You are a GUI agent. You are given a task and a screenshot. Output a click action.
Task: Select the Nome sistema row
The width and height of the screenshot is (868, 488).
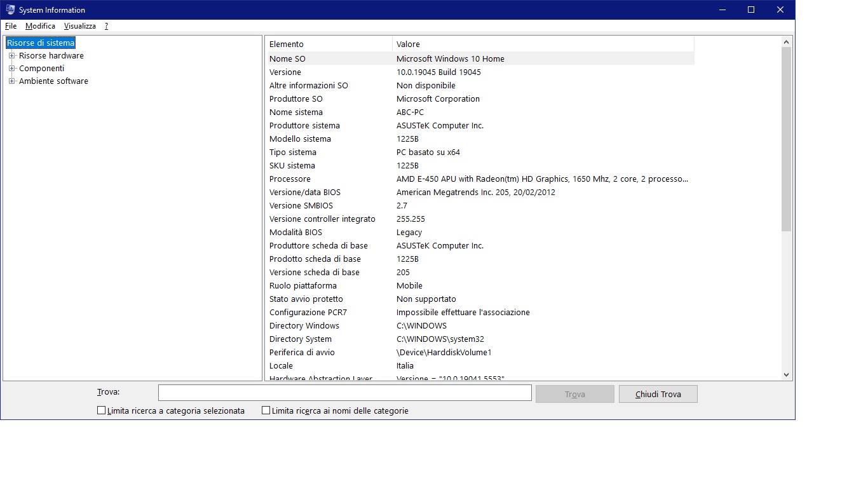480,112
